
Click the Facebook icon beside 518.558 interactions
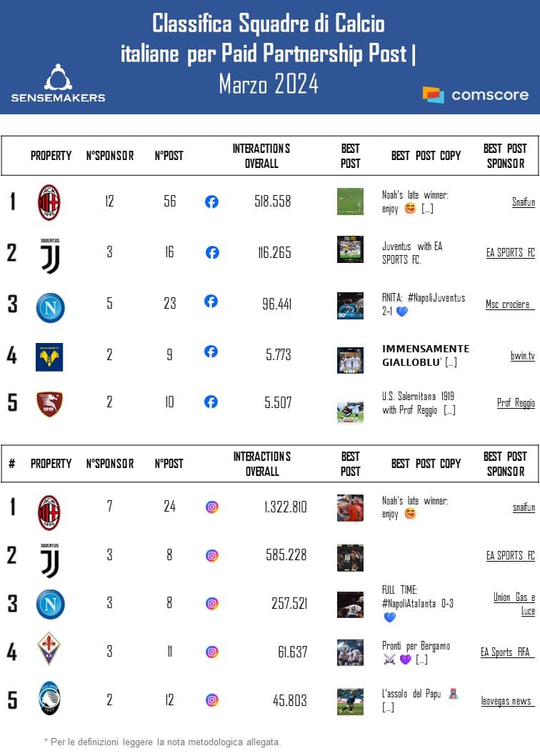click(x=211, y=202)
